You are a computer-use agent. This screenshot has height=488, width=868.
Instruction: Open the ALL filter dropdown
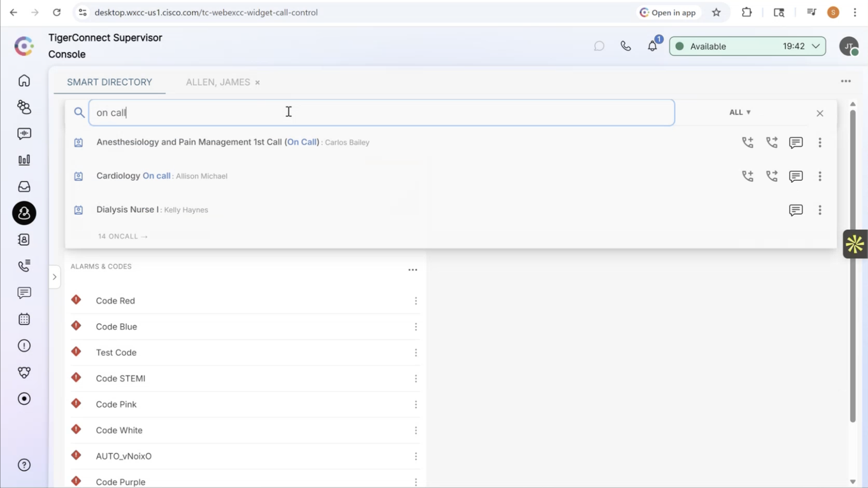click(740, 112)
